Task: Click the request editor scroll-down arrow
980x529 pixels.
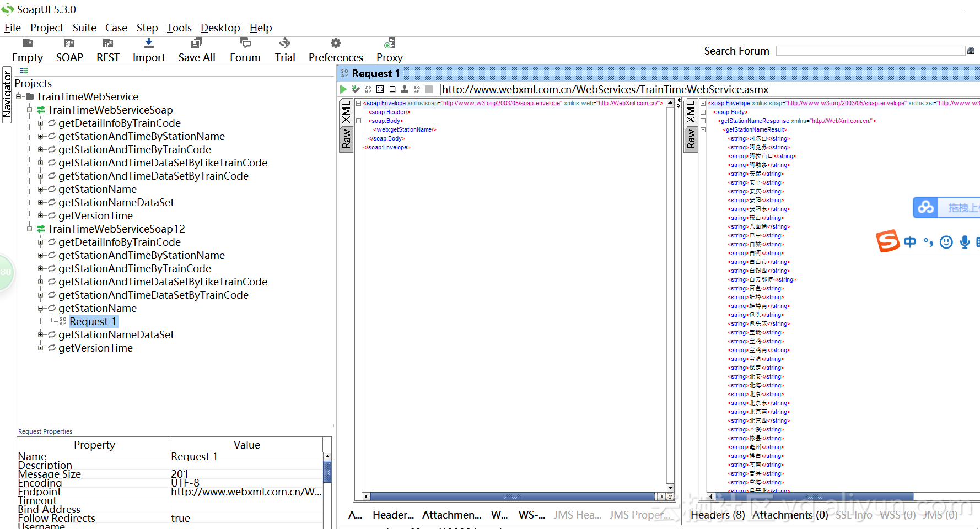Action: [x=670, y=487]
